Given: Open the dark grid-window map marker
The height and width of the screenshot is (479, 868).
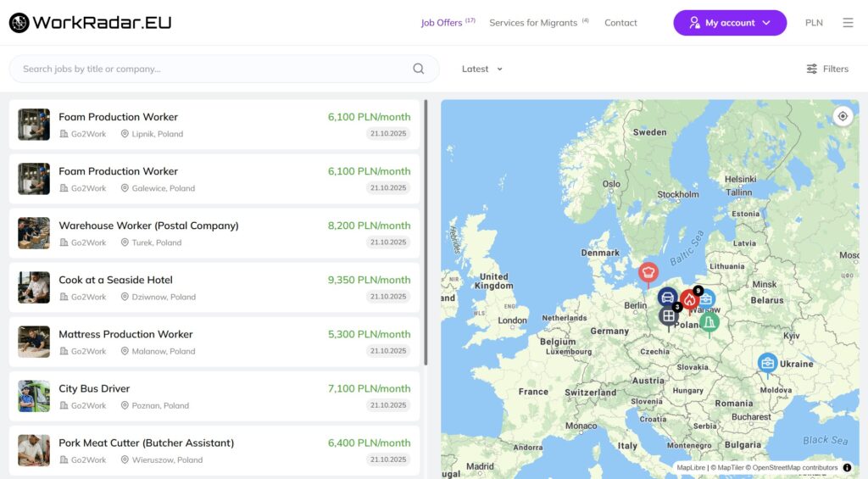Looking at the screenshot, I should (669, 316).
